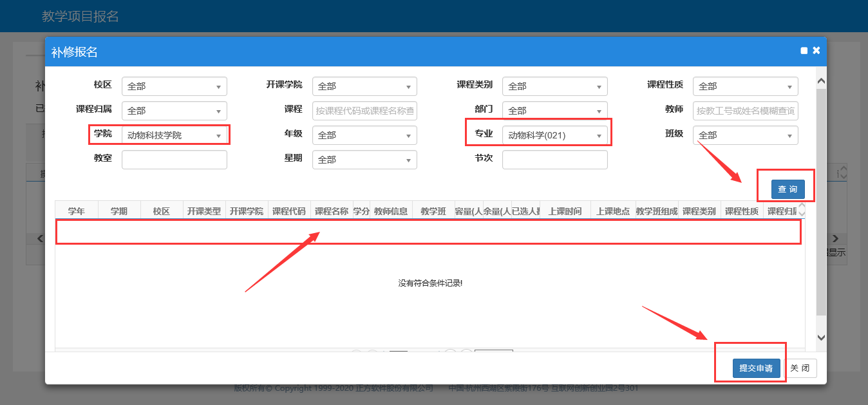Click the 关闭 button at bottom
This screenshot has width=868, height=405.
800,368
